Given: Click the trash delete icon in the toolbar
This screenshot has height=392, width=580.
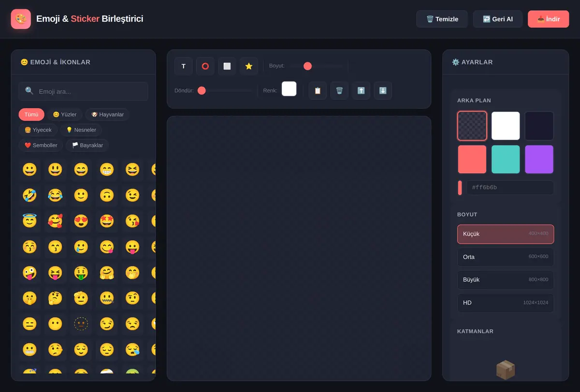Looking at the screenshot, I should tap(339, 90).
